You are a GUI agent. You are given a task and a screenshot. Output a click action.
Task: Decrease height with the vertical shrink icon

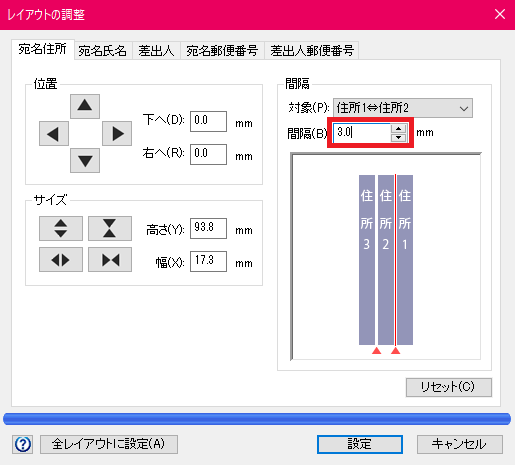(x=110, y=228)
